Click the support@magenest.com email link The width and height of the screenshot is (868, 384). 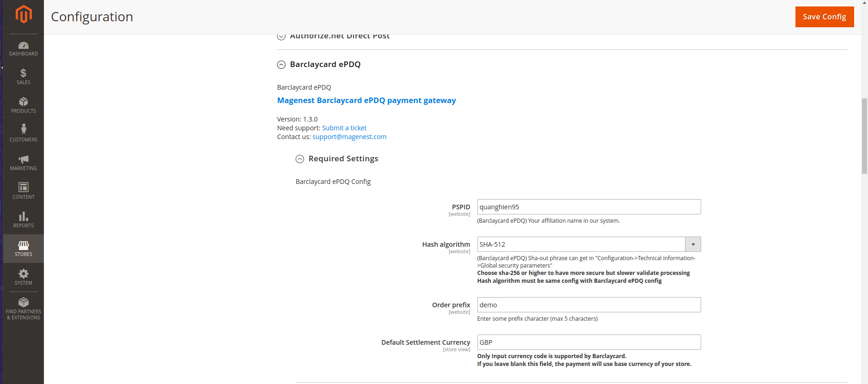[x=349, y=137]
